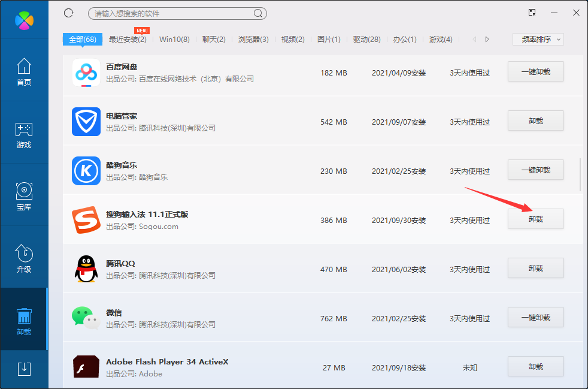Click 卸载 for 腾讯QQ
This screenshot has width=588, height=389.
pyautogui.click(x=536, y=268)
